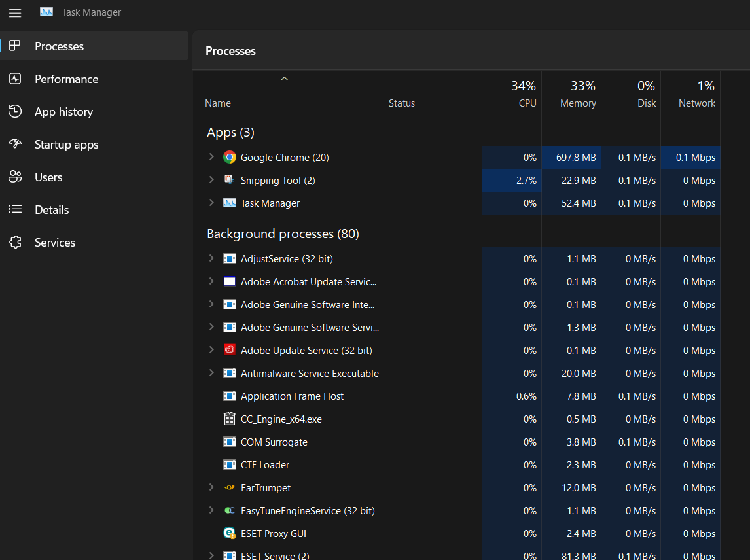Click the Application Frame Host icon
750x560 pixels.
(x=230, y=396)
